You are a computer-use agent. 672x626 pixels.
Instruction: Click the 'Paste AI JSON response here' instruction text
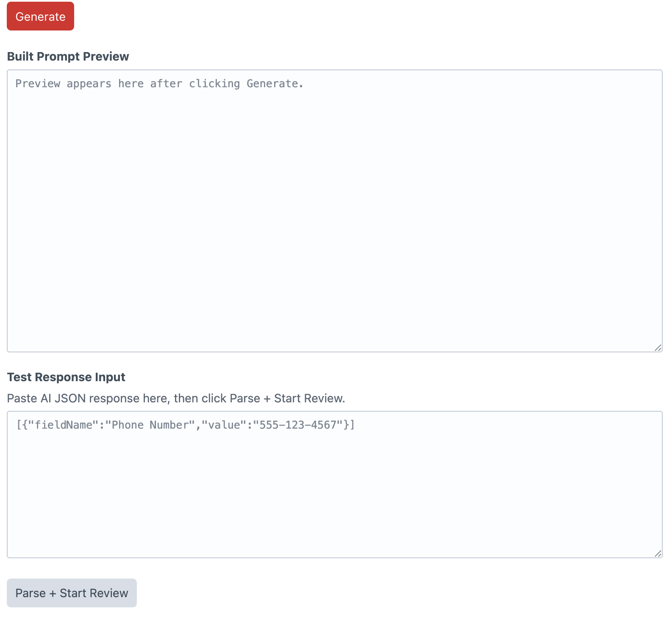[176, 398]
